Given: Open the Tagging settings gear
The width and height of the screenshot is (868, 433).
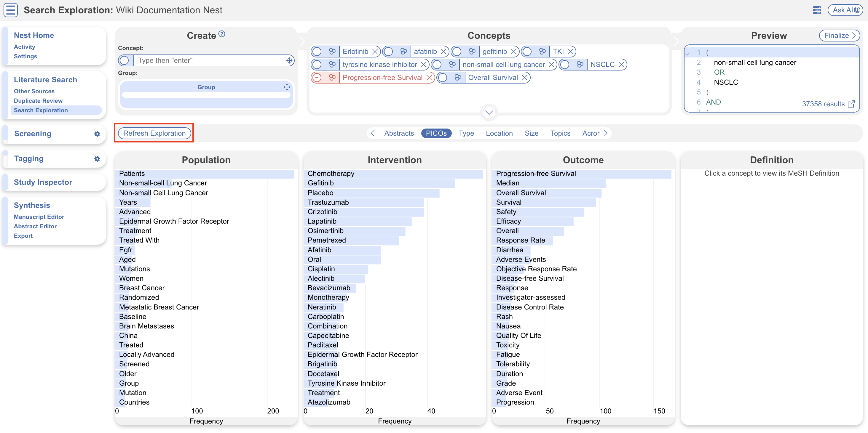Looking at the screenshot, I should [x=97, y=158].
